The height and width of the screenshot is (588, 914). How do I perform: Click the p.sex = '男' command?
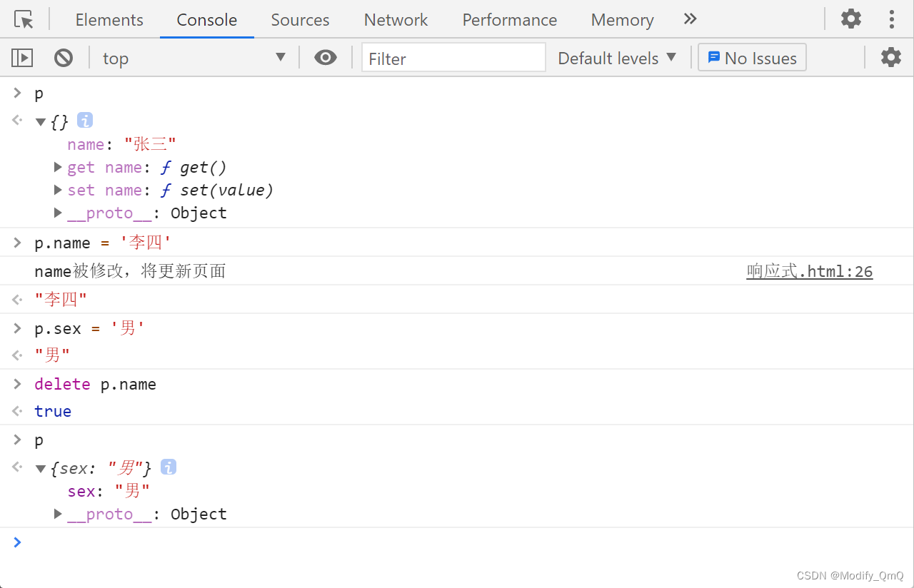(x=90, y=329)
